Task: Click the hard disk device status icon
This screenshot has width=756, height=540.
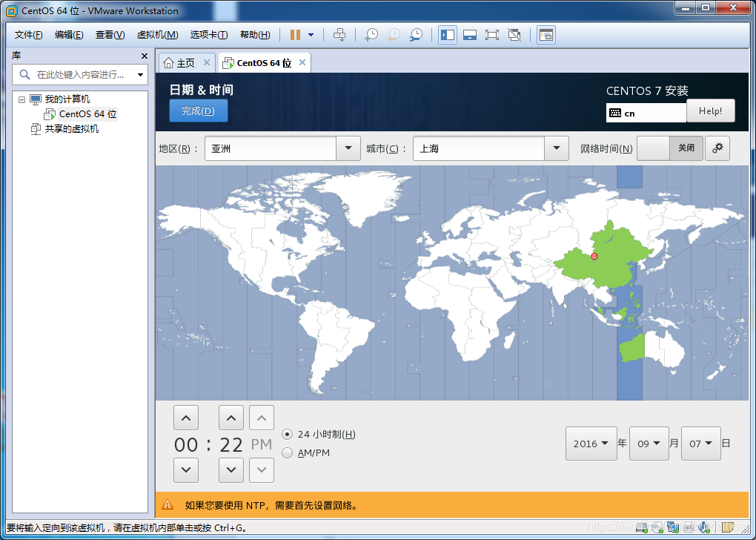Action: (x=642, y=527)
